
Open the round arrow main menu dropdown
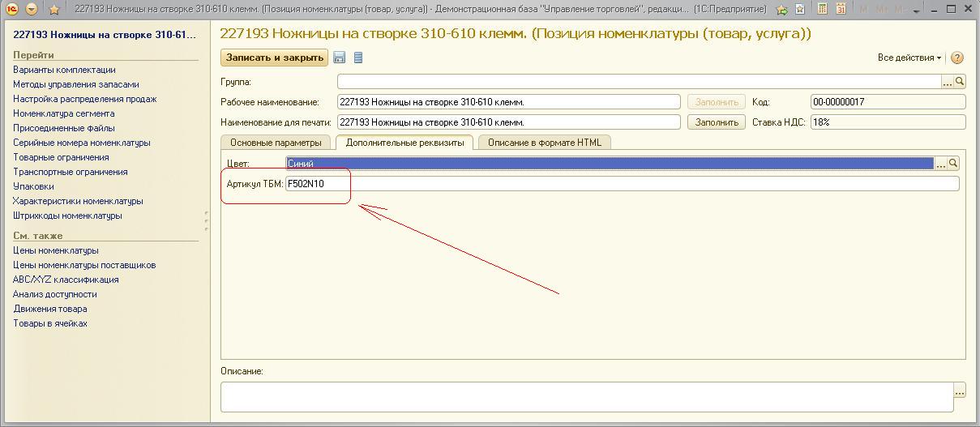32,9
